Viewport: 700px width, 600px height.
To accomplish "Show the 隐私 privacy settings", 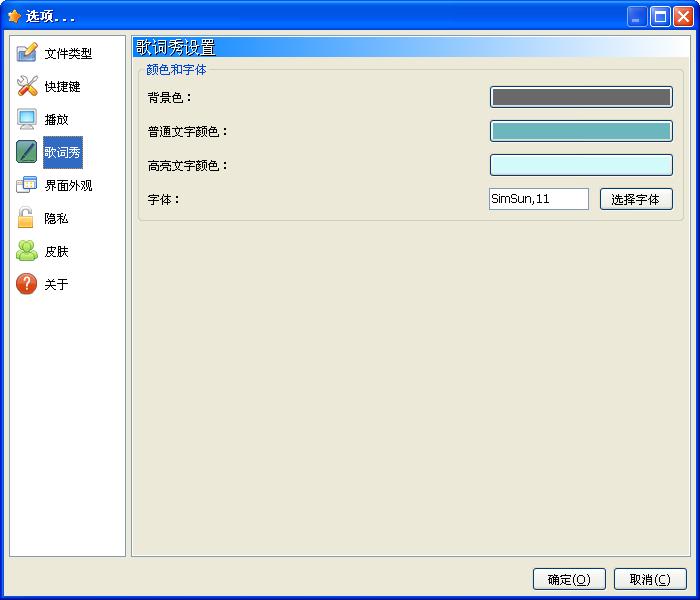I will (56, 219).
